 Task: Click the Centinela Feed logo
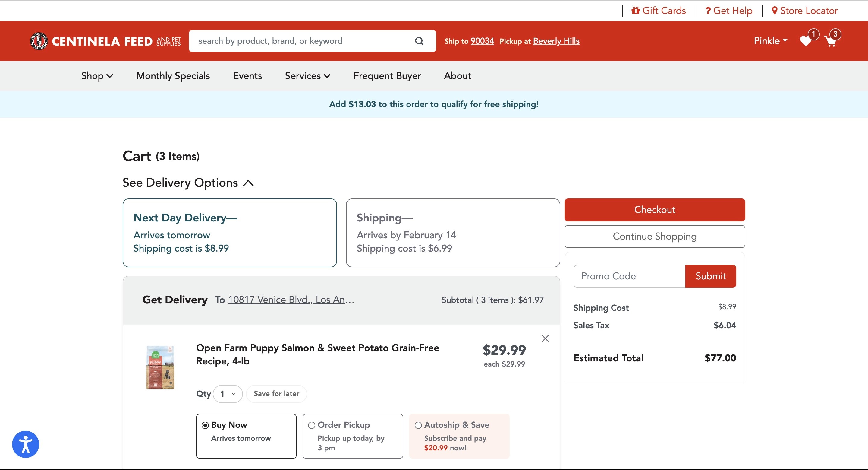pos(105,41)
